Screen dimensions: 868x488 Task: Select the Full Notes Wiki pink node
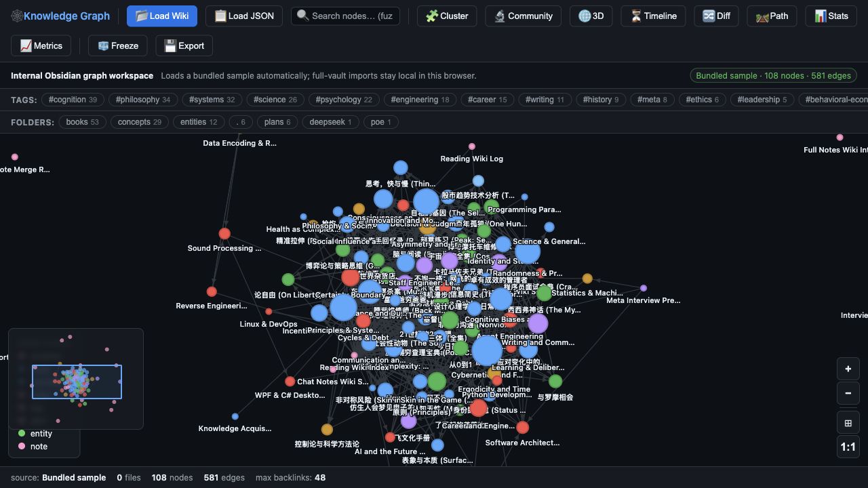click(x=840, y=138)
